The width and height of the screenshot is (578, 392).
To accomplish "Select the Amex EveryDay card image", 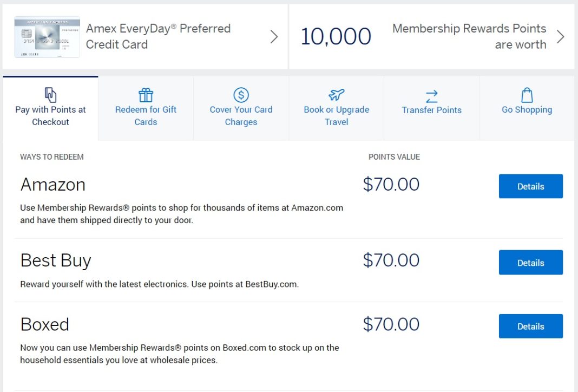I will tap(47, 36).
